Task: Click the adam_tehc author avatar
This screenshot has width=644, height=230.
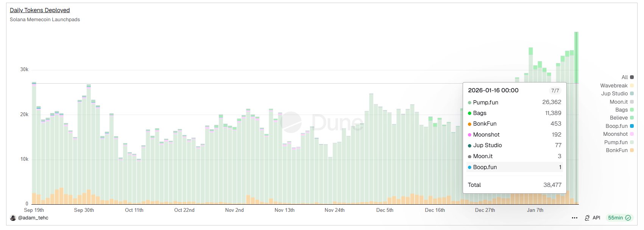Action: (x=13, y=218)
